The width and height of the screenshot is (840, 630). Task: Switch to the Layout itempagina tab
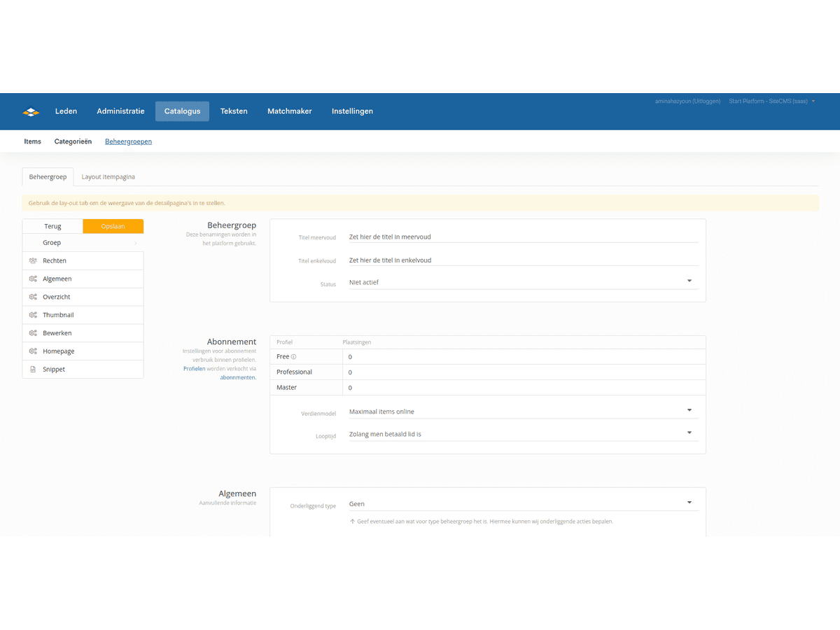coord(108,177)
